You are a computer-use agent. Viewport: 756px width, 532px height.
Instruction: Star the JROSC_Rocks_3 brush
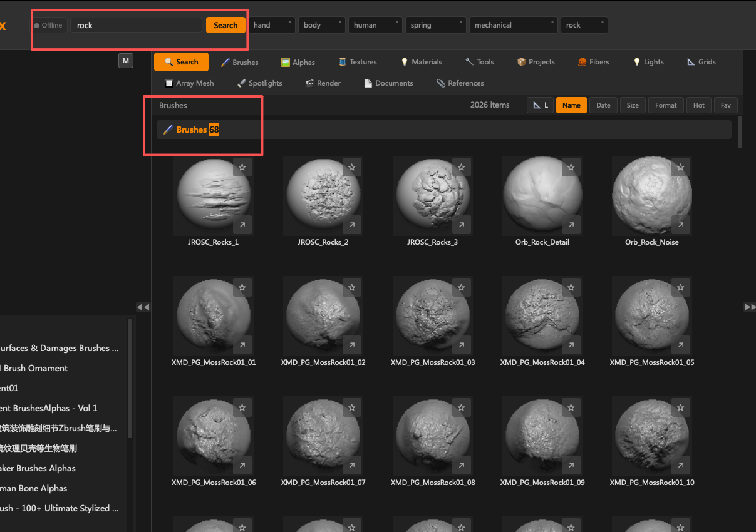[462, 167]
